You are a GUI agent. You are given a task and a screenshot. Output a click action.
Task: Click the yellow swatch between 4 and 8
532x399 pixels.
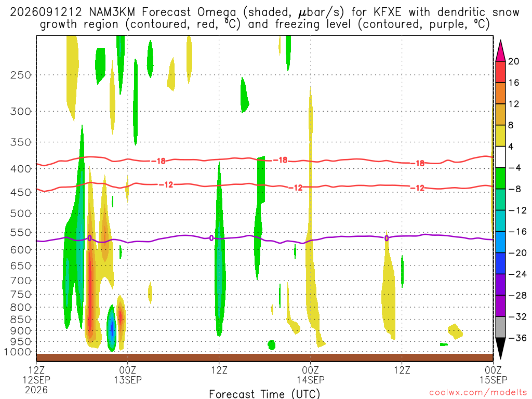tap(500, 136)
